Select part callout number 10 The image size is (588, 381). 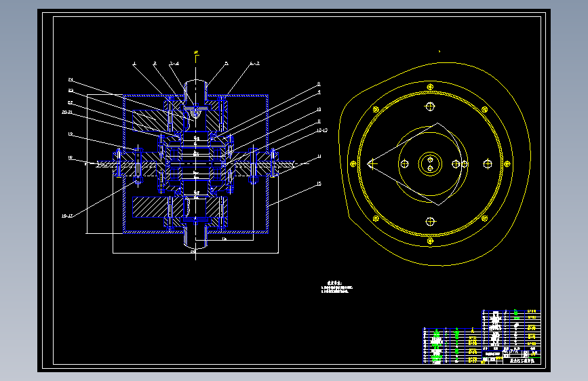click(319, 110)
